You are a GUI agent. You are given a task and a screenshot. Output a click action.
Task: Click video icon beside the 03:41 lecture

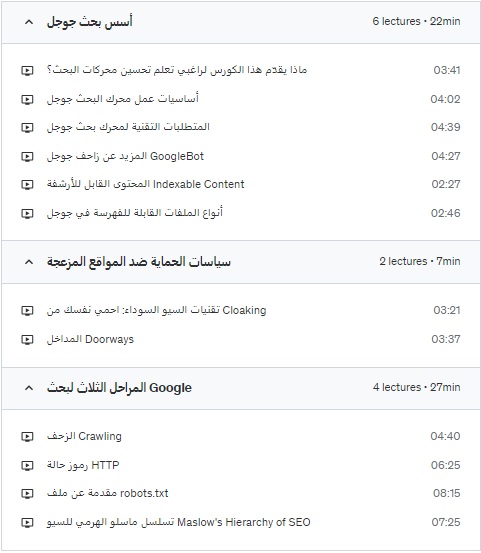point(27,71)
